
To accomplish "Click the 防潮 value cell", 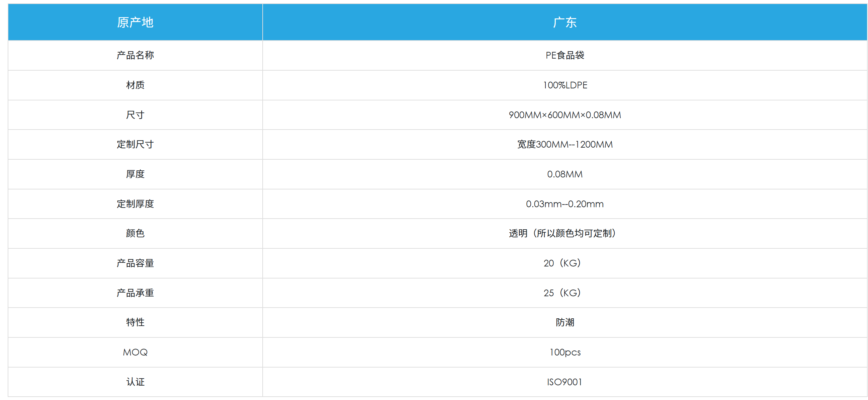I will [565, 322].
